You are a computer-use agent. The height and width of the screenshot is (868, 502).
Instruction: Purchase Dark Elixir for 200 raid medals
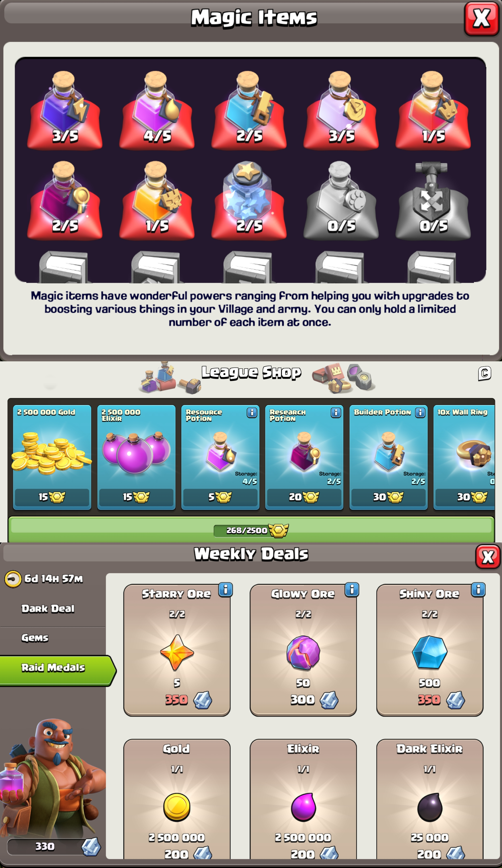pos(429,799)
